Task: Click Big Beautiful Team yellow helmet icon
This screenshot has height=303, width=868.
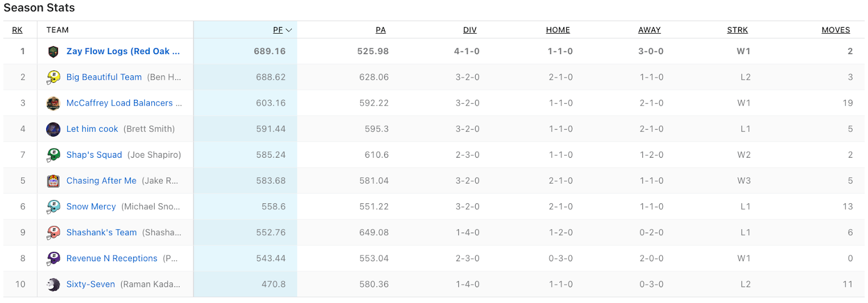Action: (53, 78)
